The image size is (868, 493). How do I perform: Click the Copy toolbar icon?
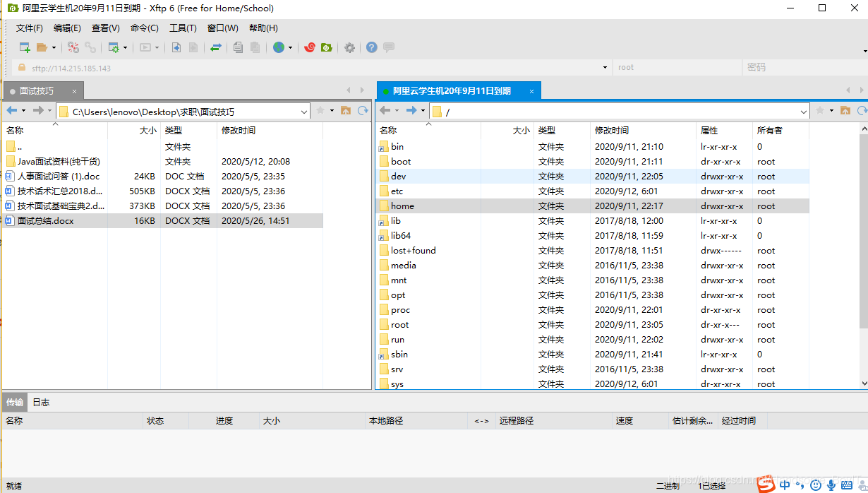tap(239, 47)
